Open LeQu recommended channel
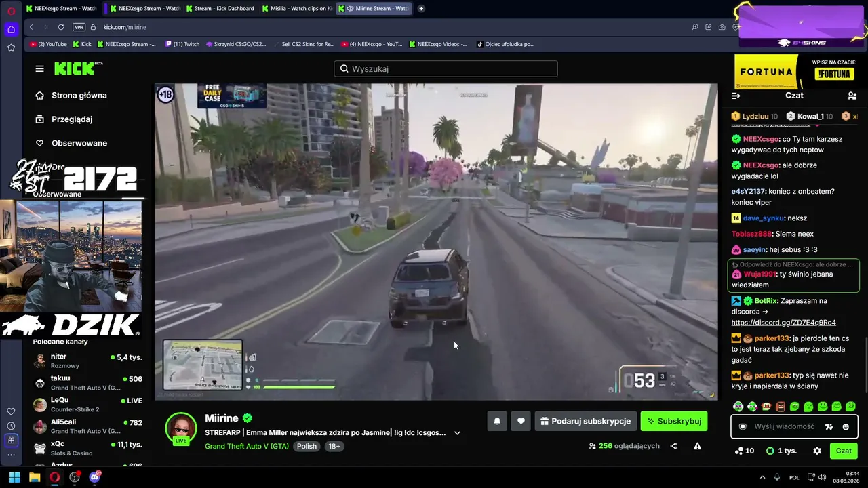868x488 pixels. click(87, 405)
